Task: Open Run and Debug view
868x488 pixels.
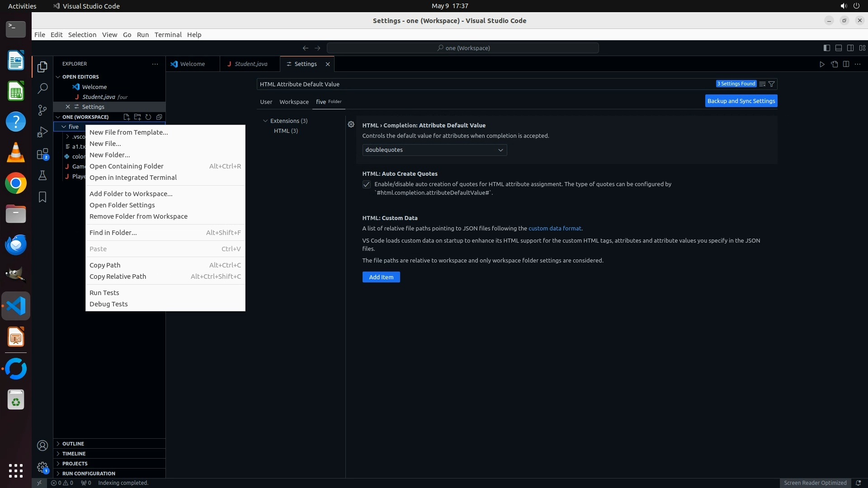Action: click(42, 132)
